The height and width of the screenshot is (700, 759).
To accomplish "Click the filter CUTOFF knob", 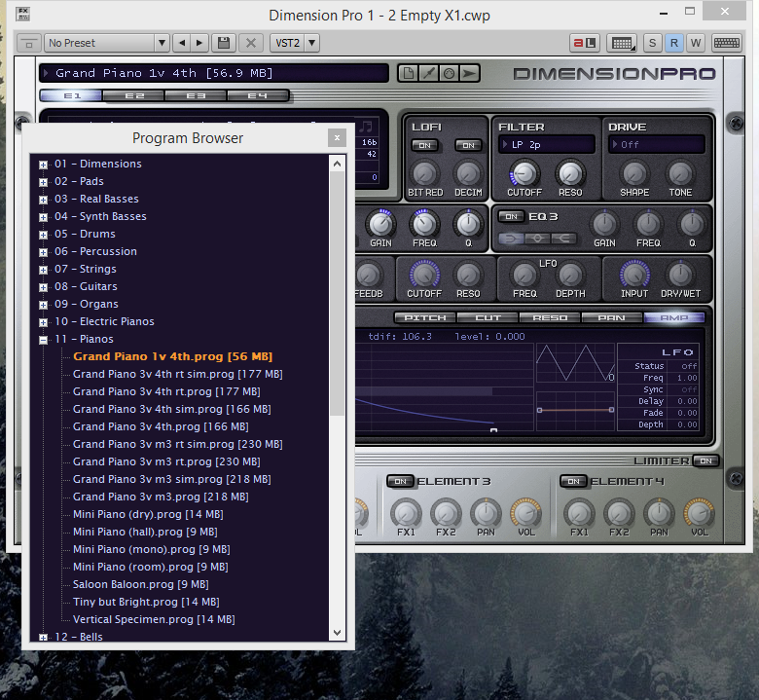I will tap(524, 172).
